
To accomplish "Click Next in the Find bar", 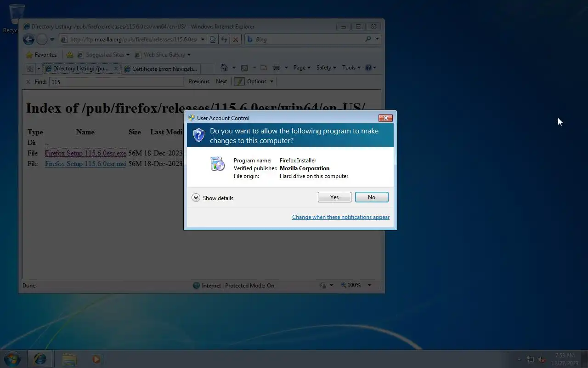I will (221, 81).
